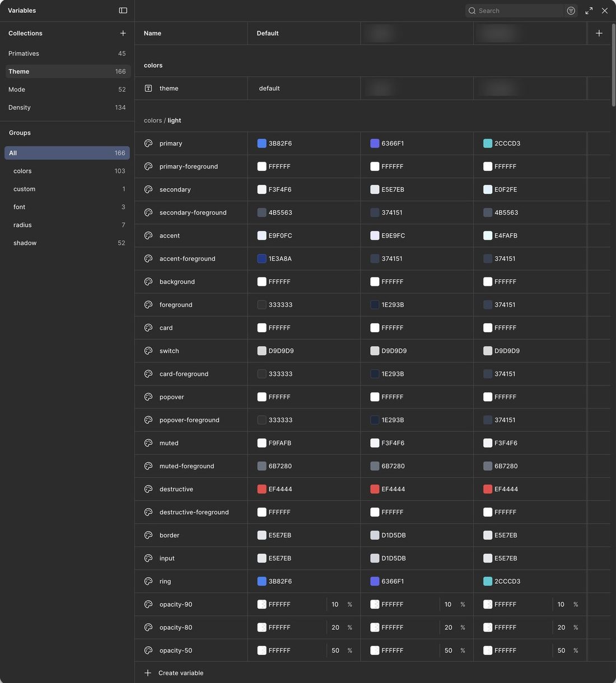Click the palette icon for switch

148,351
